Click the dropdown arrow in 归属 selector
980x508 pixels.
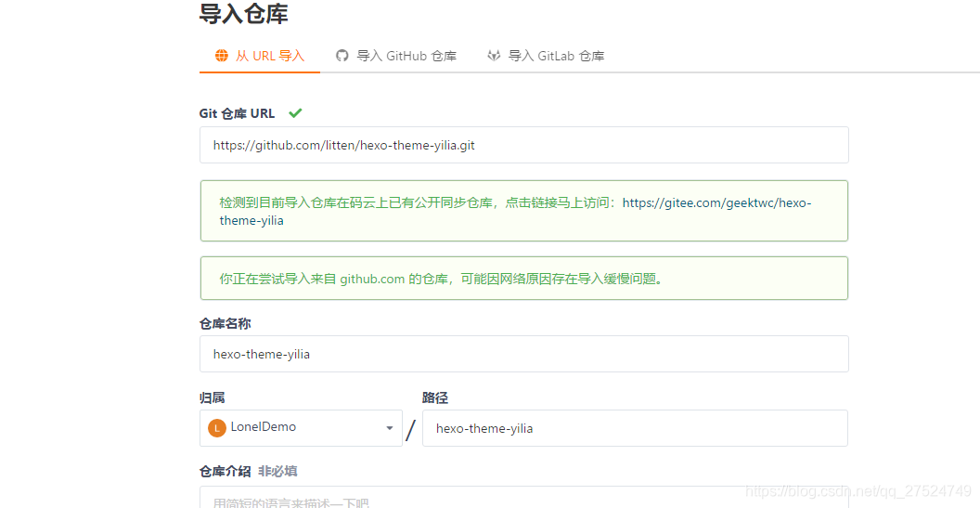click(x=390, y=428)
